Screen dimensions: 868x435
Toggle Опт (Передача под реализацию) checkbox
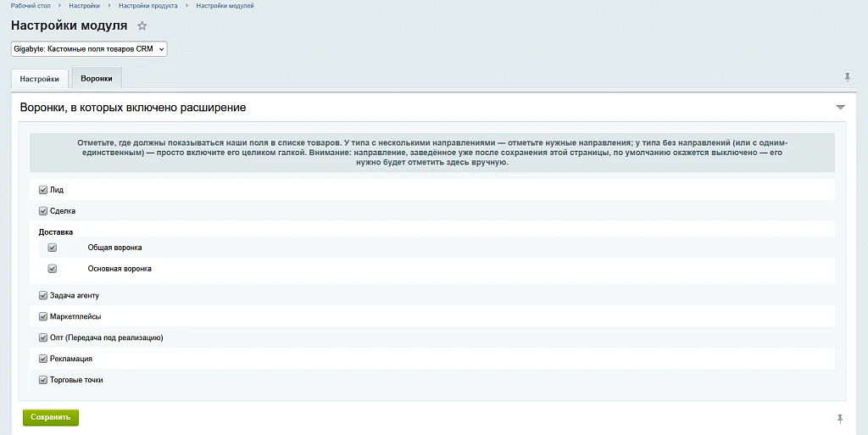click(x=43, y=337)
